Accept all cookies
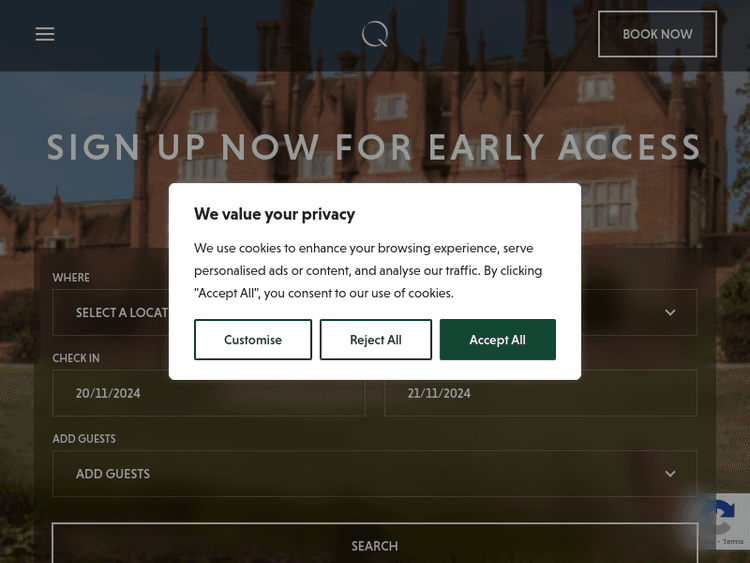The height and width of the screenshot is (563, 750). coord(497,340)
